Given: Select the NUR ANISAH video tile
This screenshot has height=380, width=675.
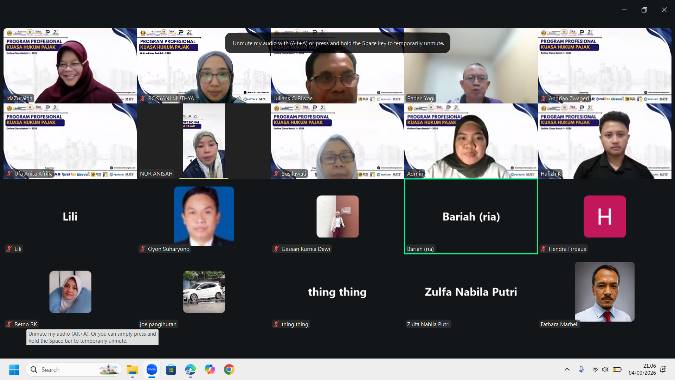Looking at the screenshot, I should [204, 141].
